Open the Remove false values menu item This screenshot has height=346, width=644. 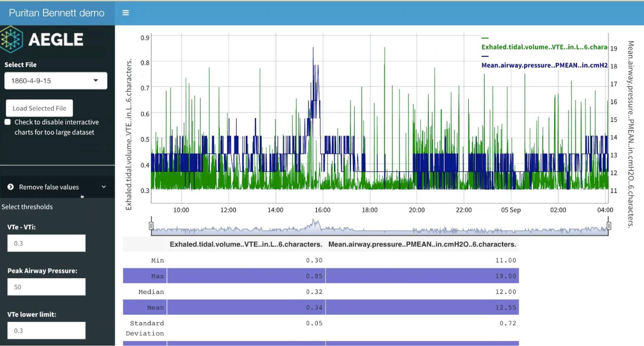pos(57,187)
